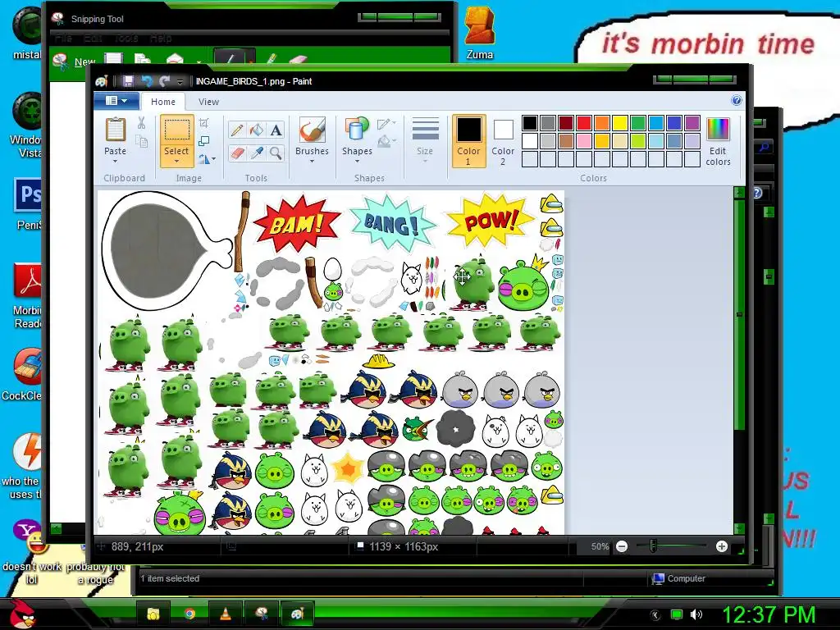The image size is (840, 630).
Task: Click the Size line thickness button
Action: (426, 140)
